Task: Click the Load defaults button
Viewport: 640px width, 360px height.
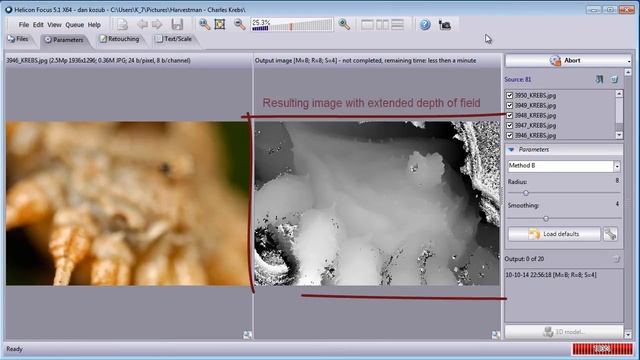Action: [554, 234]
